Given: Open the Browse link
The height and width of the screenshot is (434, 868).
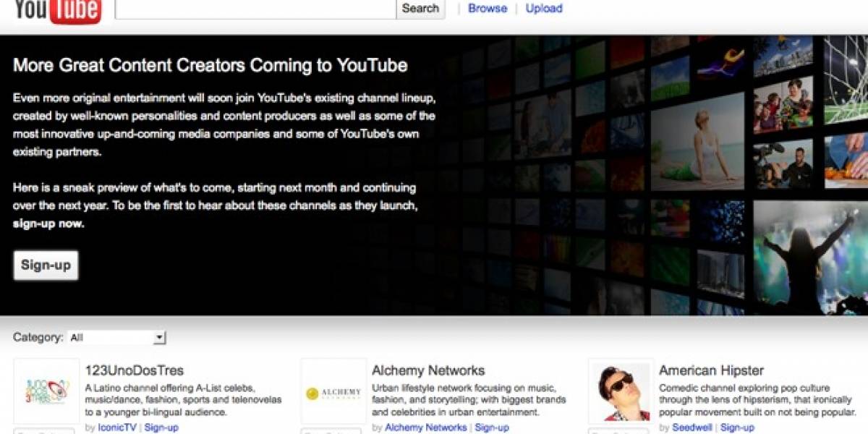Looking at the screenshot, I should tap(488, 9).
